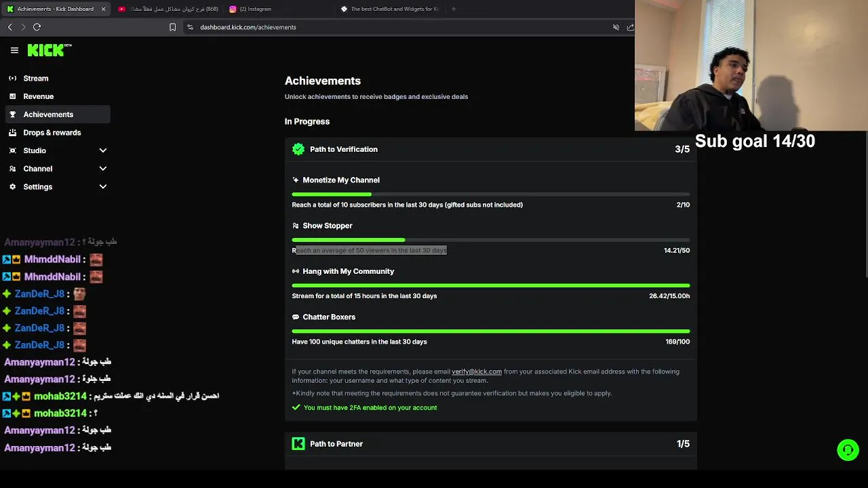The width and height of the screenshot is (868, 488).
Task: Reload the page with refresh icon
Action: tap(37, 27)
